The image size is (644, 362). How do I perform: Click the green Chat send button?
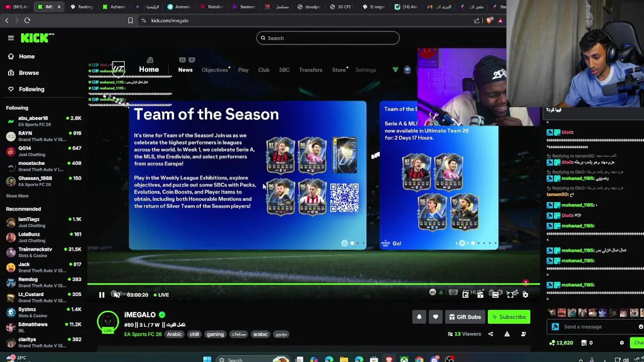(x=638, y=343)
